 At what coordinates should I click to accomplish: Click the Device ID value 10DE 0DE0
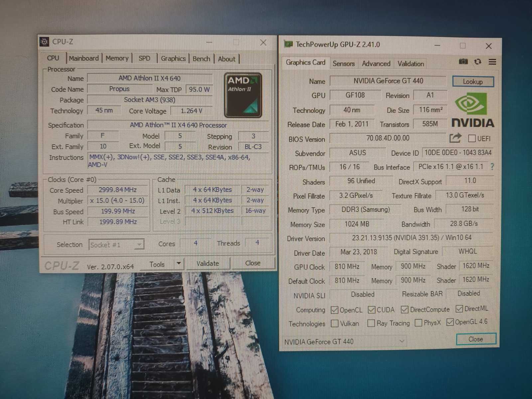pos(458,153)
